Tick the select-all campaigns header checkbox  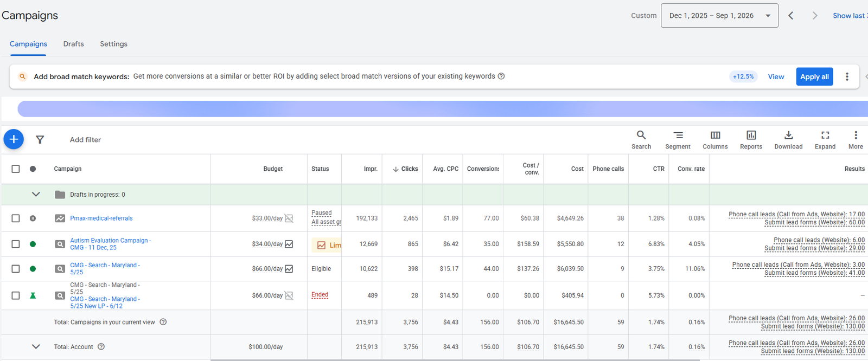click(x=16, y=169)
